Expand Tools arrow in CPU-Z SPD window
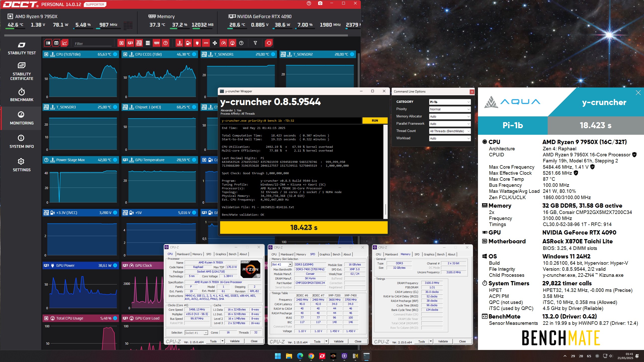Screen dimensions: 644x362 (326, 341)
